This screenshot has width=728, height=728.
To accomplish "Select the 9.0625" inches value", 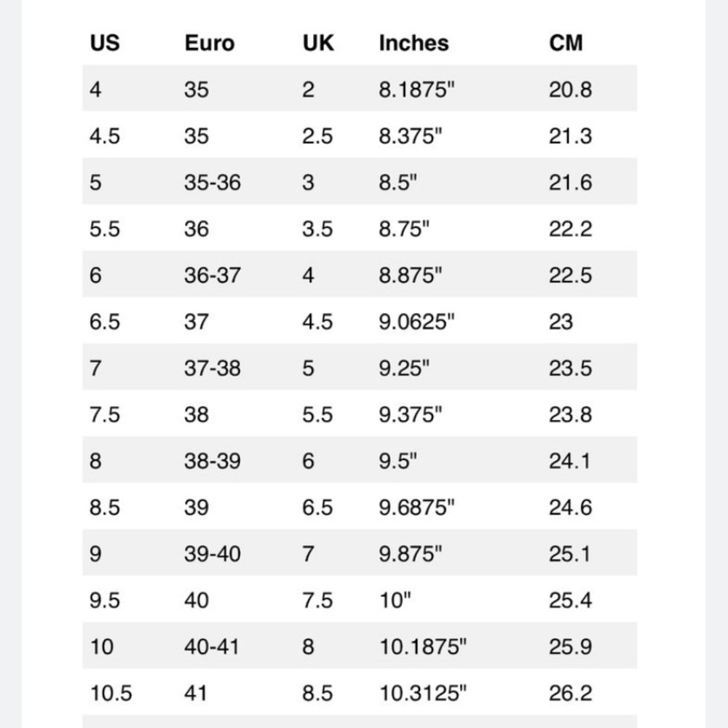I will (416, 321).
